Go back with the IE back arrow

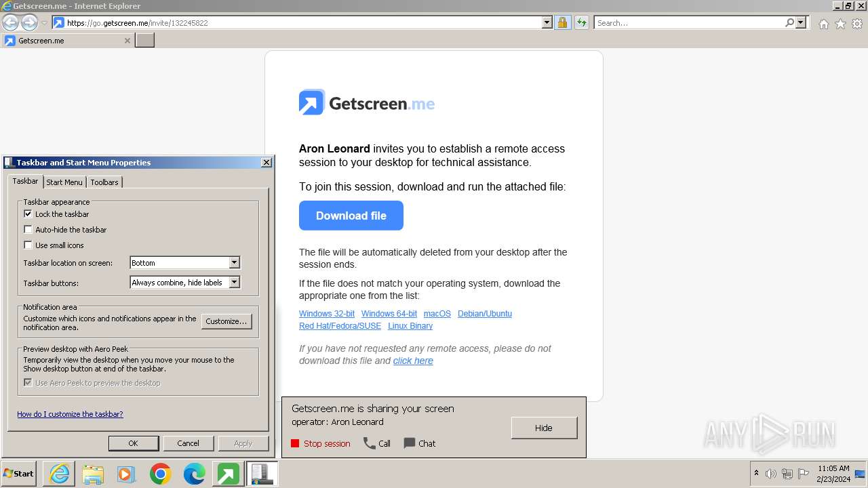tap(10, 22)
